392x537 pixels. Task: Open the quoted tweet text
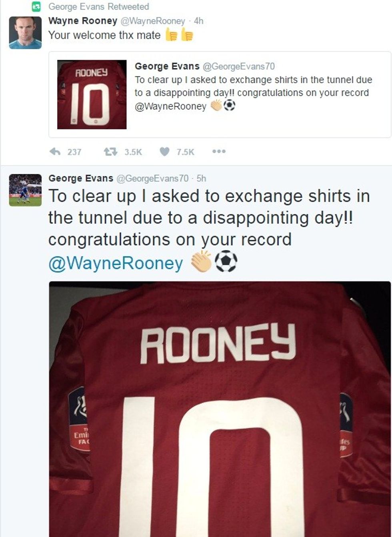tap(253, 86)
